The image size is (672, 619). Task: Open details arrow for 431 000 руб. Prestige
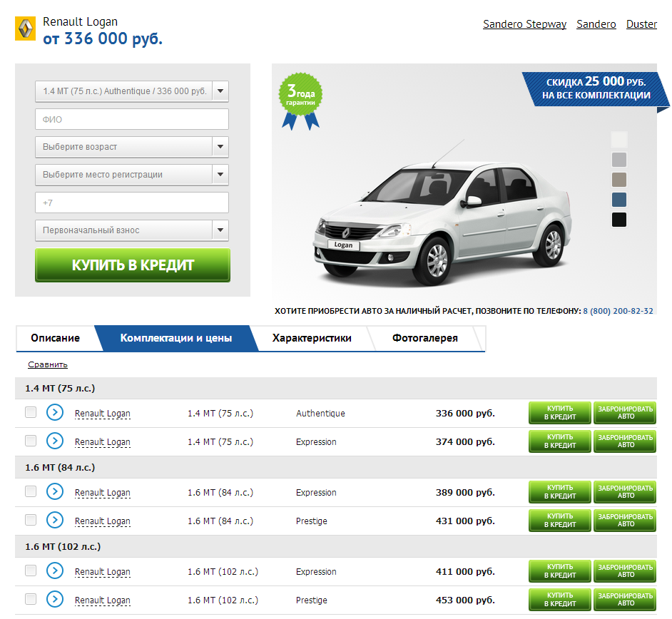pyautogui.click(x=55, y=520)
